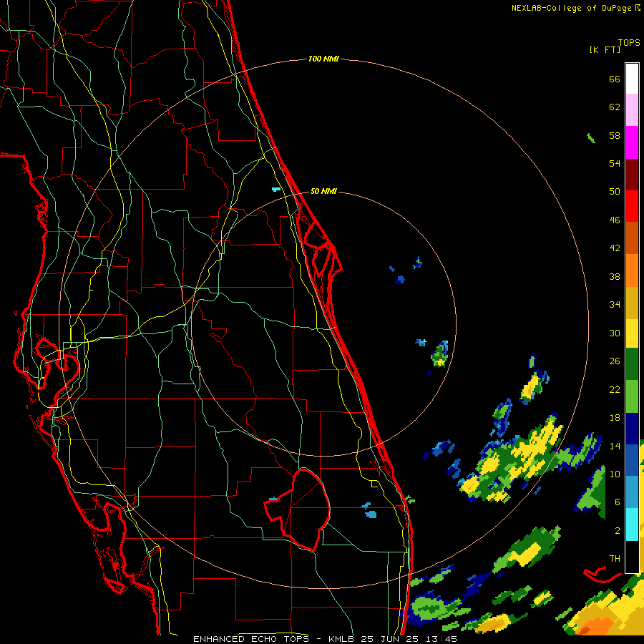Click the 13:45 time stamp
Viewport: 644px width, 644px height.
coord(441,639)
